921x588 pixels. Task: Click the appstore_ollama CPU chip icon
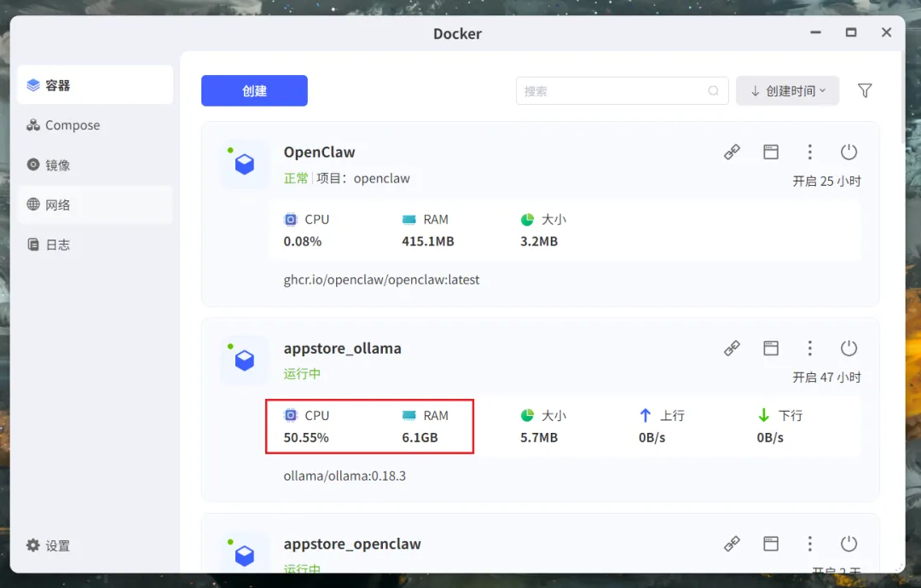pos(290,416)
